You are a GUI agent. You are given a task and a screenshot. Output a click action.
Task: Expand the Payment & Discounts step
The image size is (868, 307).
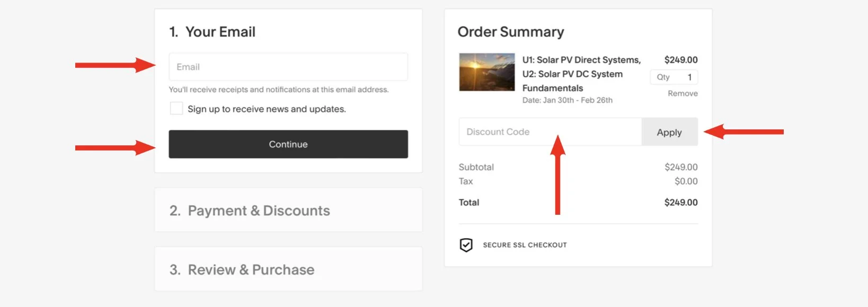tap(259, 210)
